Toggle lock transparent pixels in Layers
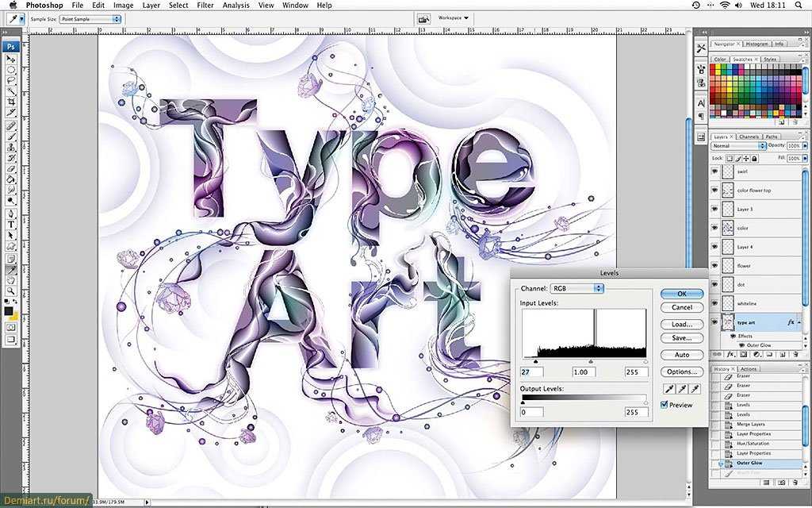This screenshot has width=812, height=508. (730, 158)
